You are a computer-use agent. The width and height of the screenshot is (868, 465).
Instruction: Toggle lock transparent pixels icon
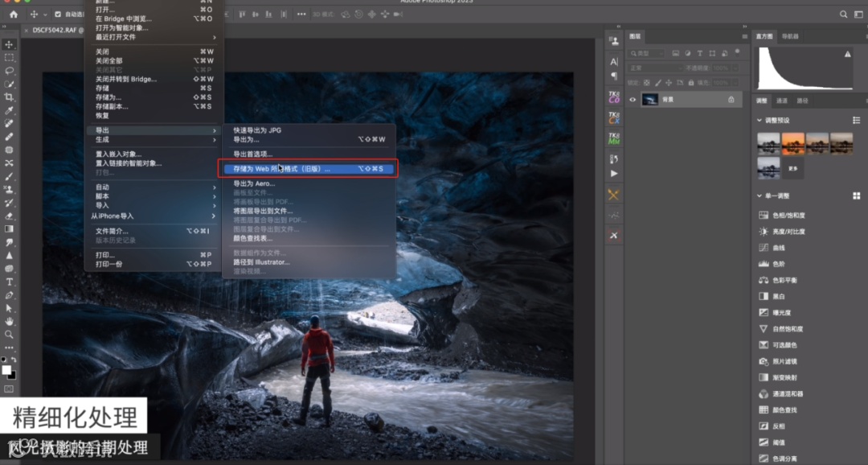pos(646,83)
